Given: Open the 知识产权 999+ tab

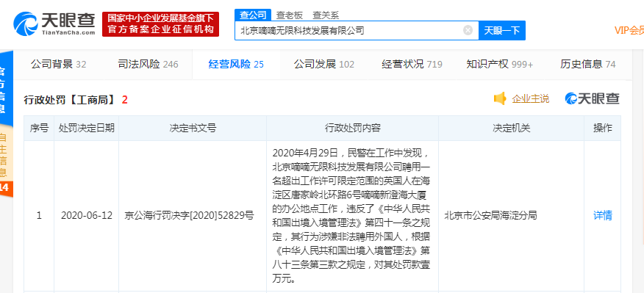Looking at the screenshot, I should tap(500, 64).
